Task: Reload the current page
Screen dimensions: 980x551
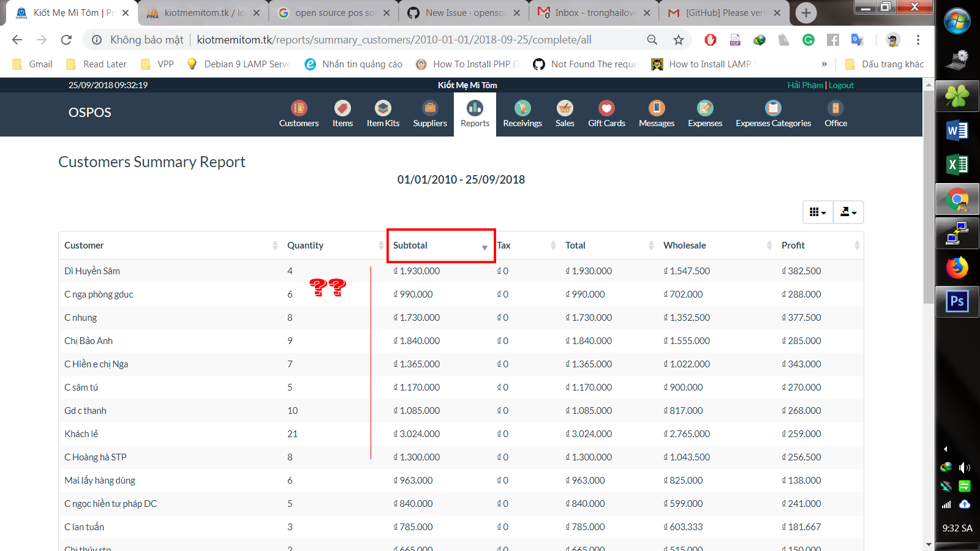Action: 66,40
